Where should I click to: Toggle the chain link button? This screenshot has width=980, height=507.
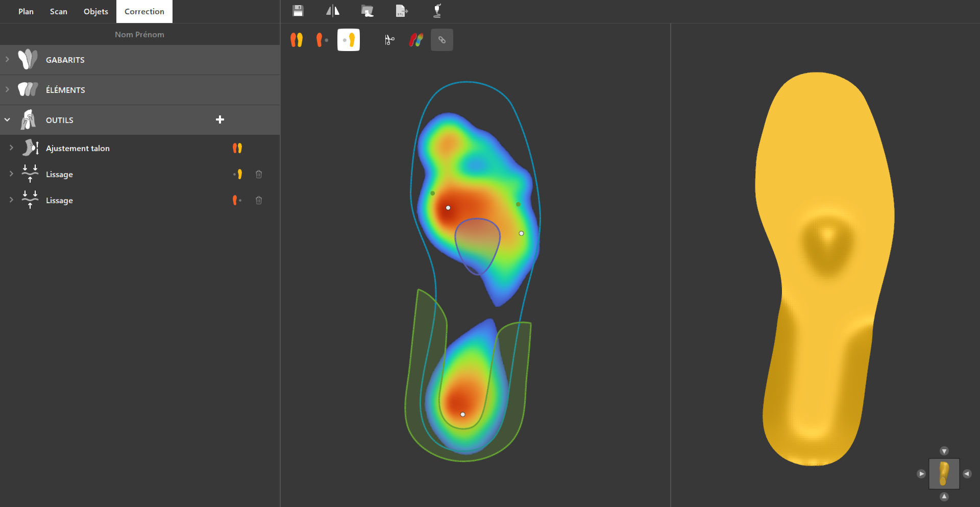[x=442, y=40]
